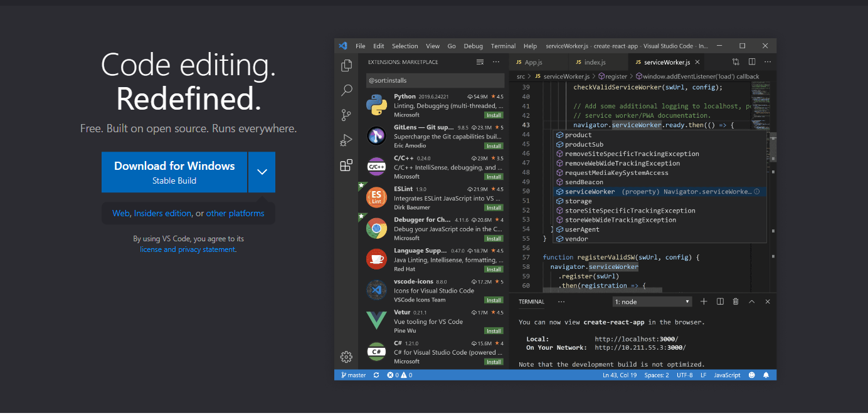Screen dimensions: 868x418
Task: Delete terminal using the trash icon
Action: (x=736, y=301)
